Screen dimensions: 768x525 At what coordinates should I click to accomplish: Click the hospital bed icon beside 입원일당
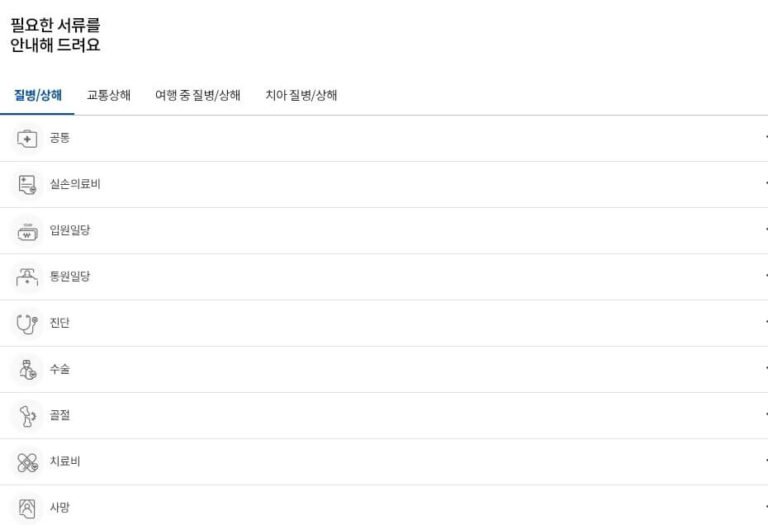(x=27, y=231)
